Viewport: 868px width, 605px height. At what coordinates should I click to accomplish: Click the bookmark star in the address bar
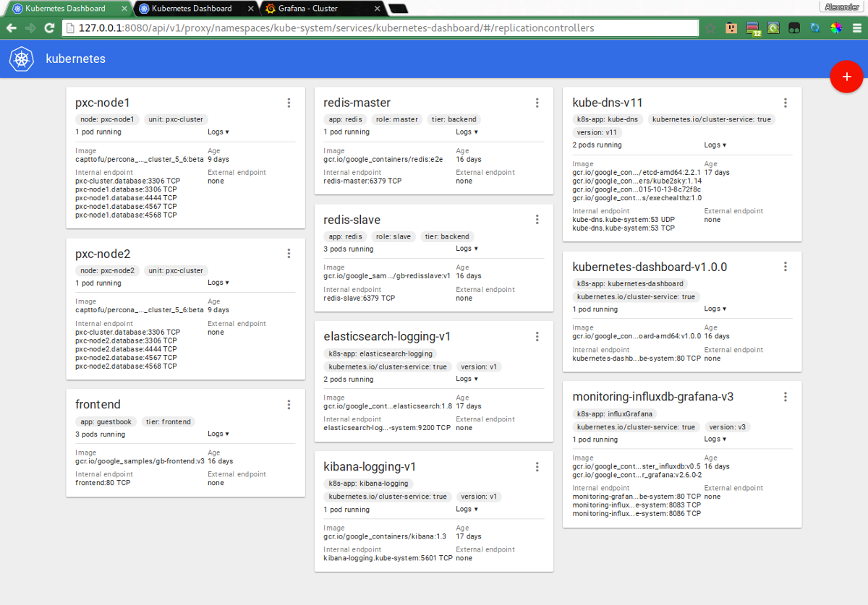[x=712, y=27]
